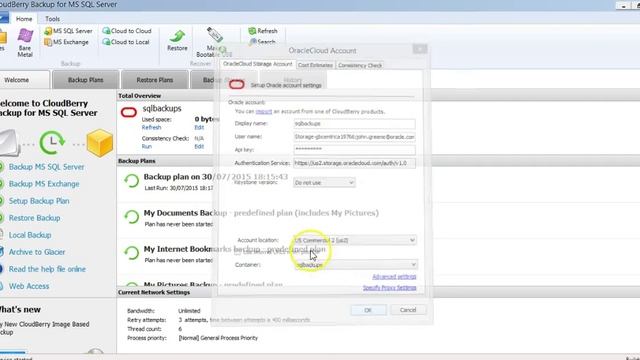Click Cancel in OracleCloud Account dialog
Image resolution: width=640 pixels, height=360 pixels.
tap(408, 310)
